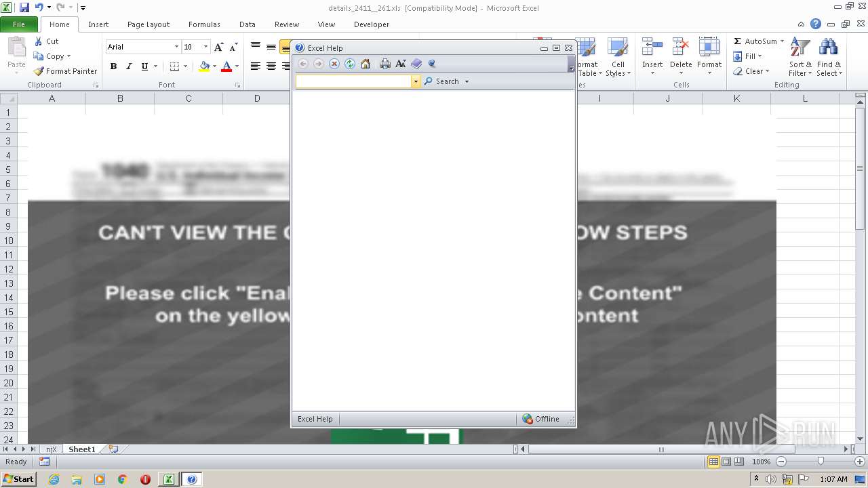Click the Find & Select binoculars
The width and height of the screenshot is (868, 488).
coord(829,47)
